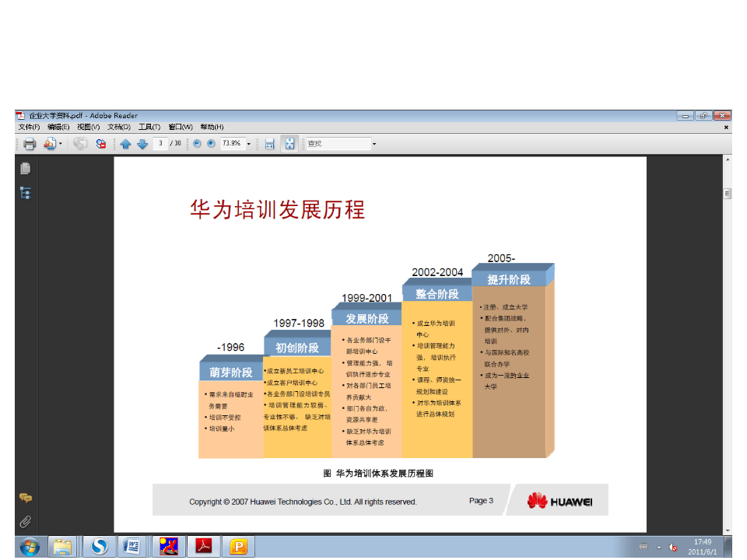Click the muted volume tray icon
The height and width of the screenshot is (560, 747).
coord(673,547)
